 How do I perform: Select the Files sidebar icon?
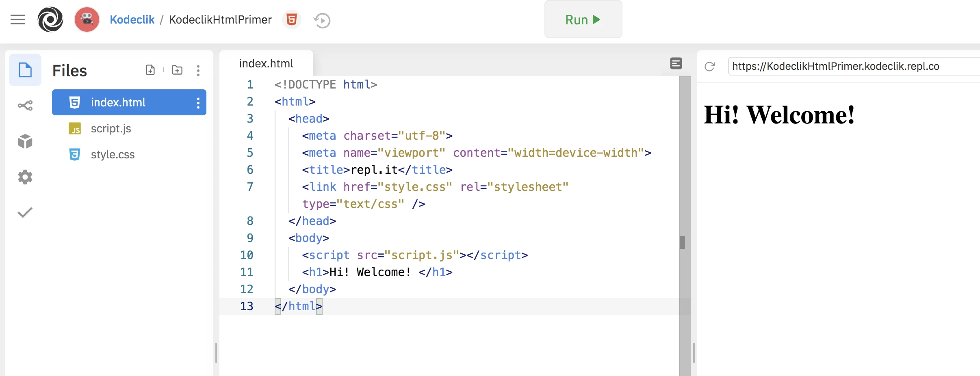pos(25,70)
